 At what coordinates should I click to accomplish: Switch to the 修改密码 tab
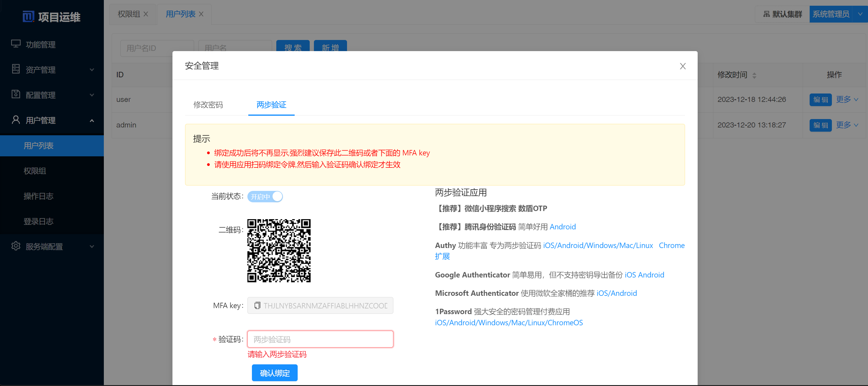point(208,105)
